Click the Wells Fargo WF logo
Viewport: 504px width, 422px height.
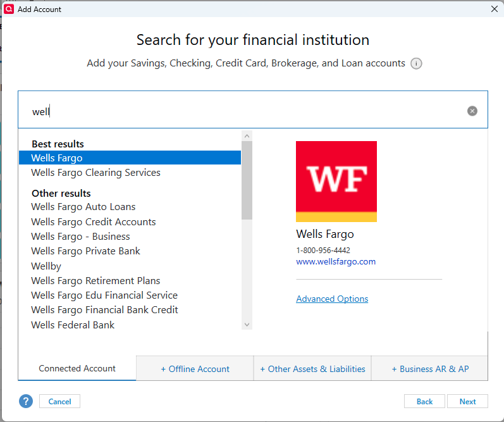point(336,182)
